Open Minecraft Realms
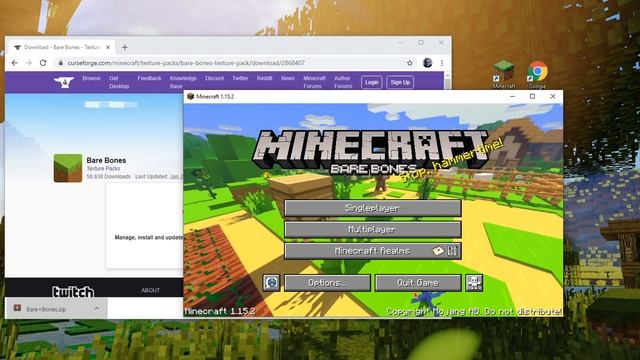The image size is (640, 360). [x=373, y=251]
